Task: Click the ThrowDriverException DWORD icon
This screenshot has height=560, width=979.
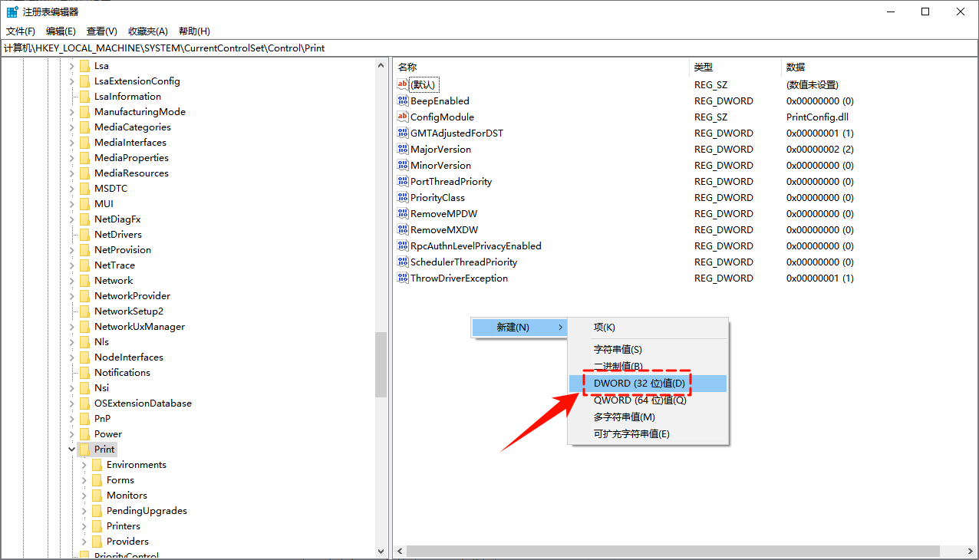Action: [x=402, y=278]
